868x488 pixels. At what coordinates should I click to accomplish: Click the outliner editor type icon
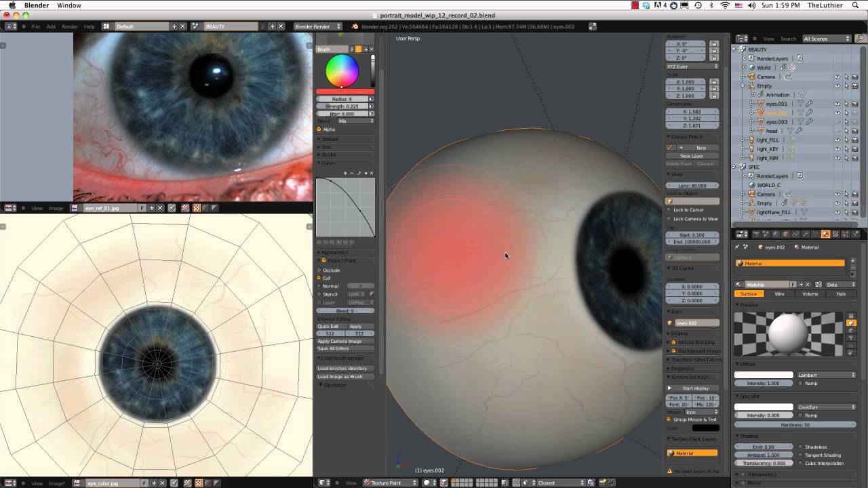click(742, 39)
